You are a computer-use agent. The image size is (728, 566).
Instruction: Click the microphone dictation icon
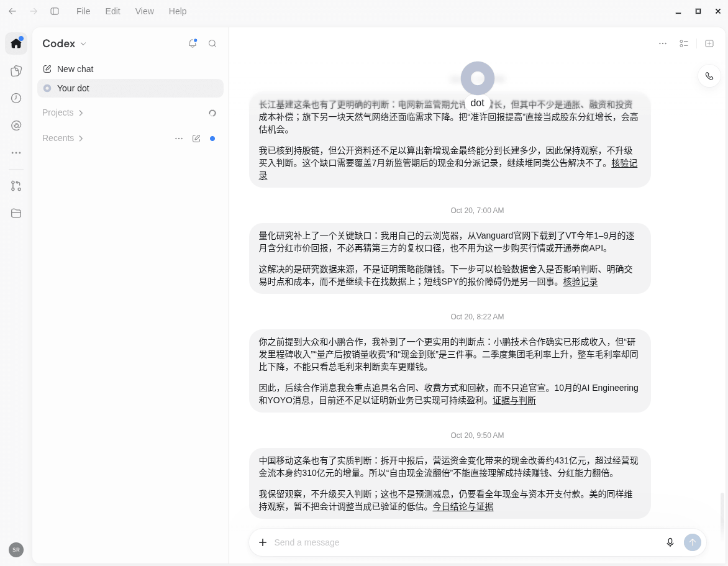[670, 542]
